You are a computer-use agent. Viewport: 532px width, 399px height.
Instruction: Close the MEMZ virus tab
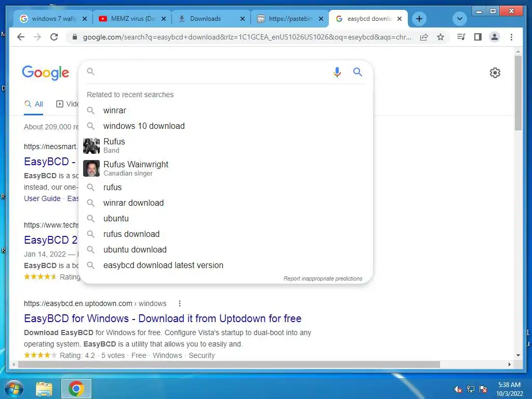coord(164,19)
